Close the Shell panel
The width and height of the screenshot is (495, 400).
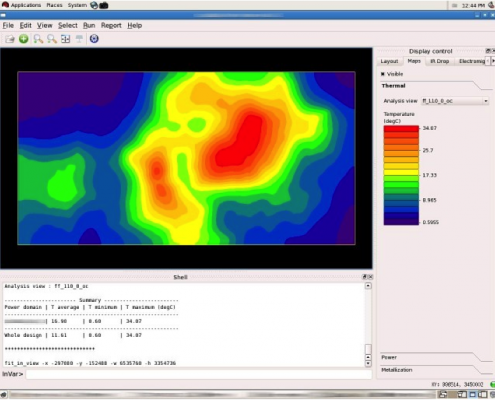tap(370, 277)
